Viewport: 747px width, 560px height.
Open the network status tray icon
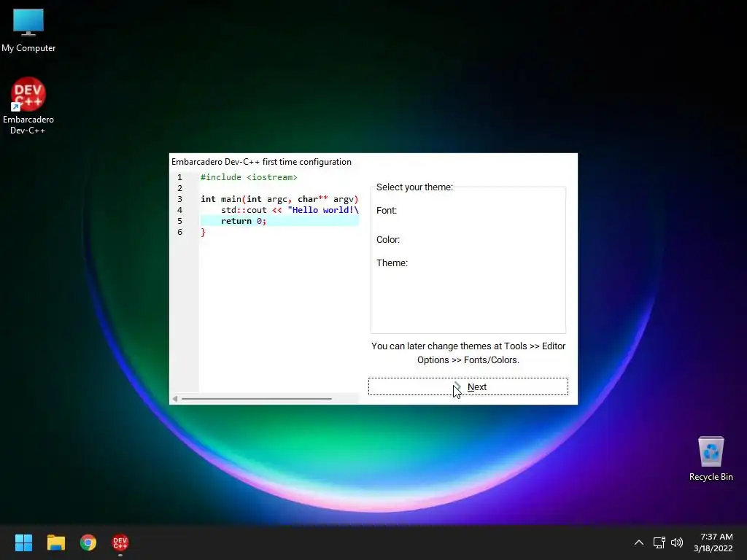[659, 542]
